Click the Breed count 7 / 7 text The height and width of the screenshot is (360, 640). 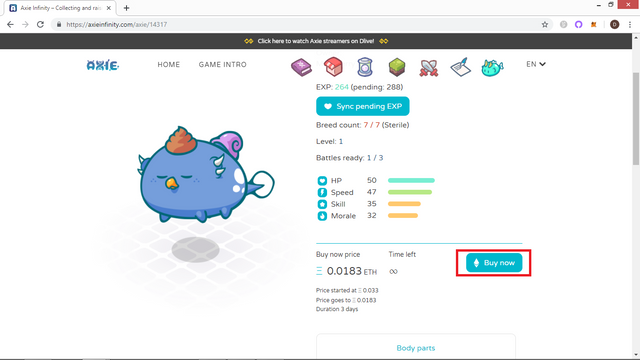371,125
